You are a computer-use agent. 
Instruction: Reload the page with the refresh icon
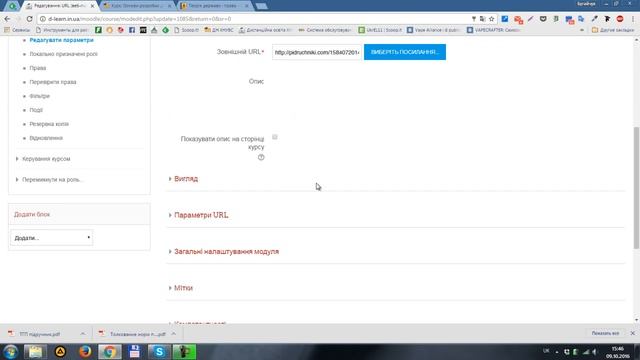click(29, 19)
